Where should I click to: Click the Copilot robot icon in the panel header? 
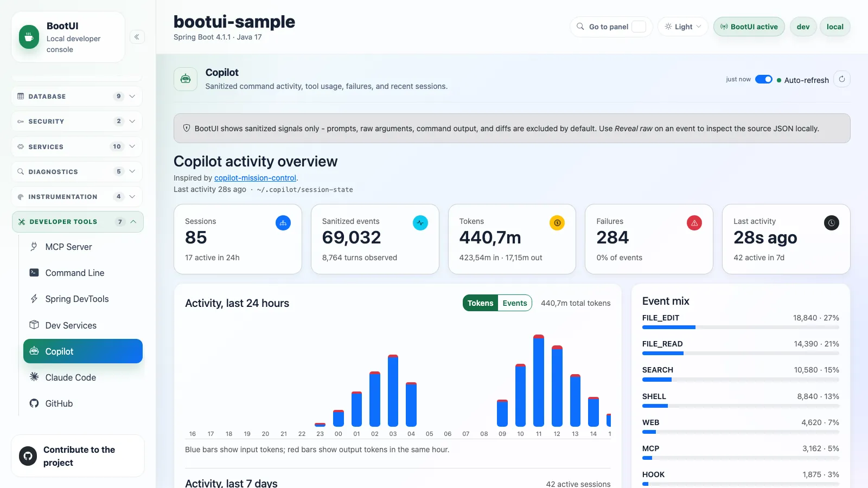pos(186,79)
